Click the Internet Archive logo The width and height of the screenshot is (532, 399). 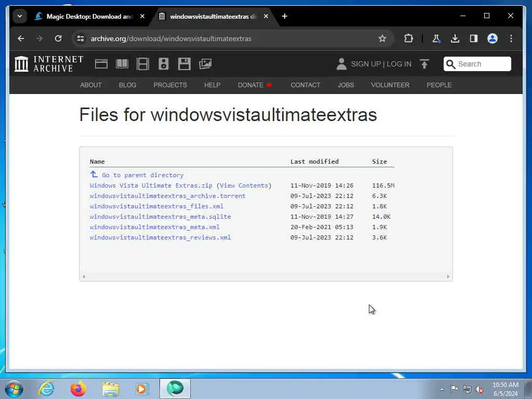click(x=48, y=64)
